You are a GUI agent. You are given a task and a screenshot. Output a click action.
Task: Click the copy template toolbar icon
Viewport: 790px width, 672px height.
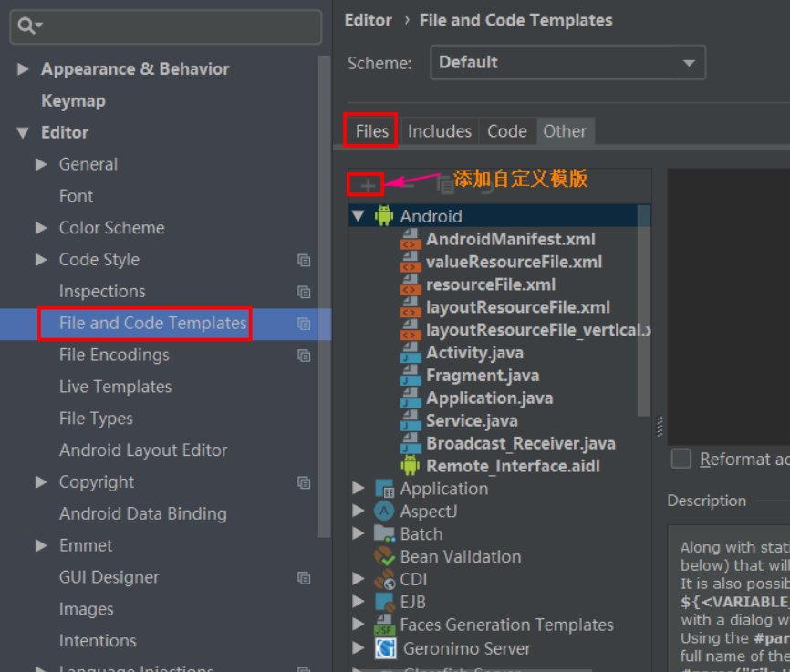point(445,186)
